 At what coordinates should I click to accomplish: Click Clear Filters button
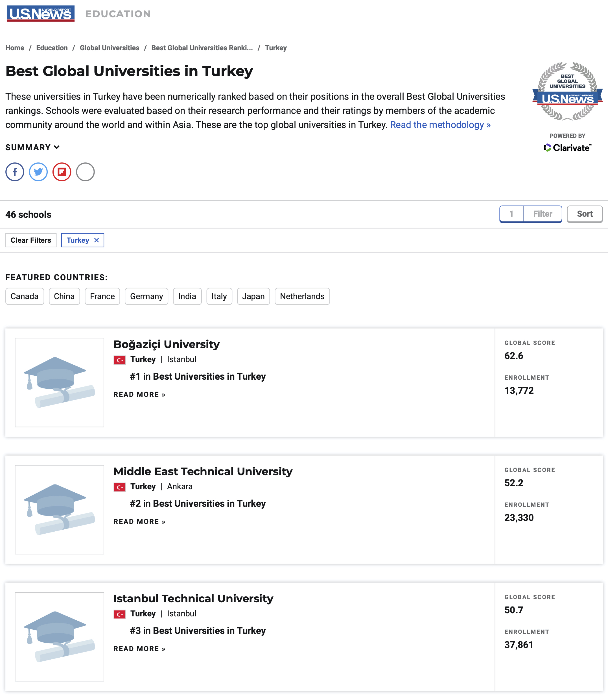pos(31,240)
